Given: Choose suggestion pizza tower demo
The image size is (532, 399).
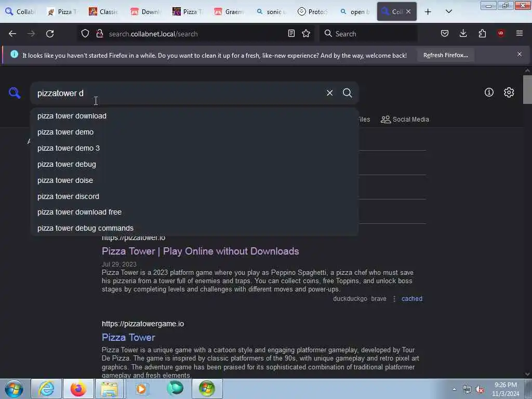Looking at the screenshot, I should tap(194, 132).
